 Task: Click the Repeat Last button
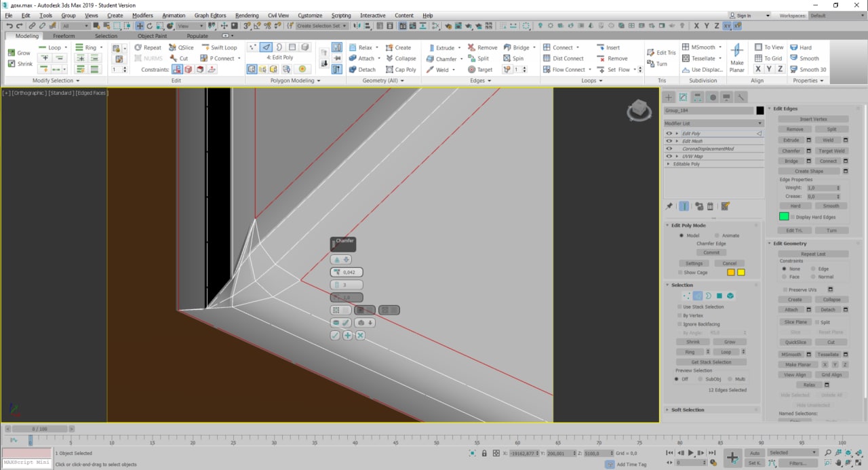tap(813, 254)
